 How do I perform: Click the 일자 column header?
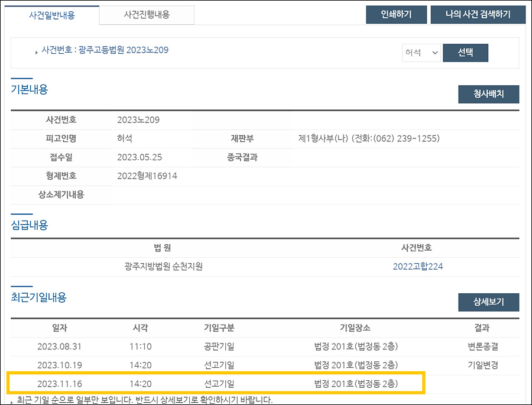[x=59, y=328]
